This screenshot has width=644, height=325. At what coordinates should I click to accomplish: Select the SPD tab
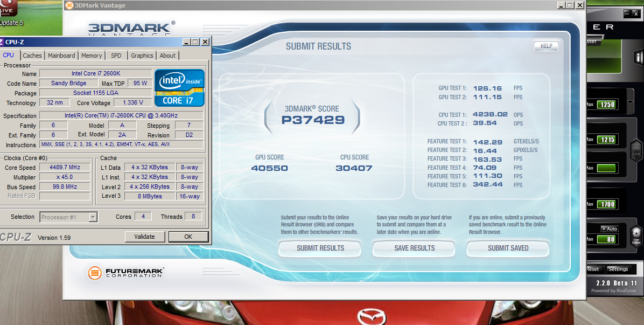116,56
